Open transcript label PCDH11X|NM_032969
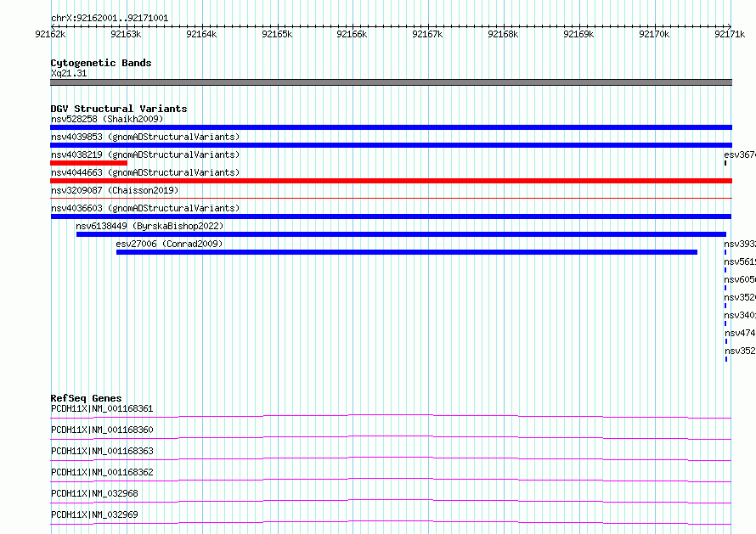Screen dimensions: 756x534 94,514
